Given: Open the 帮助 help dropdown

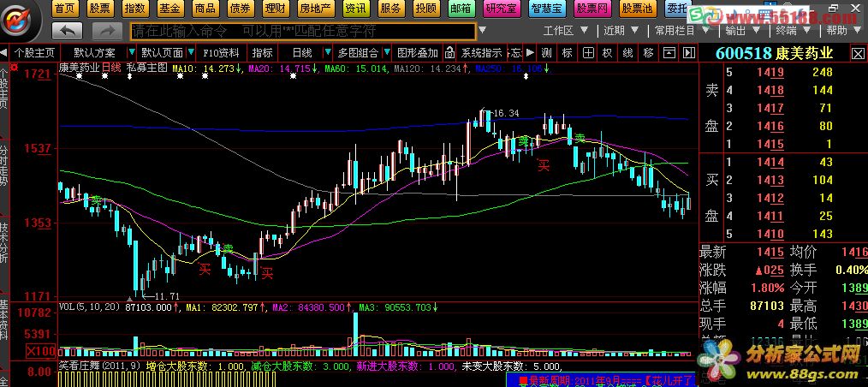Looking at the screenshot, I should click(844, 31).
